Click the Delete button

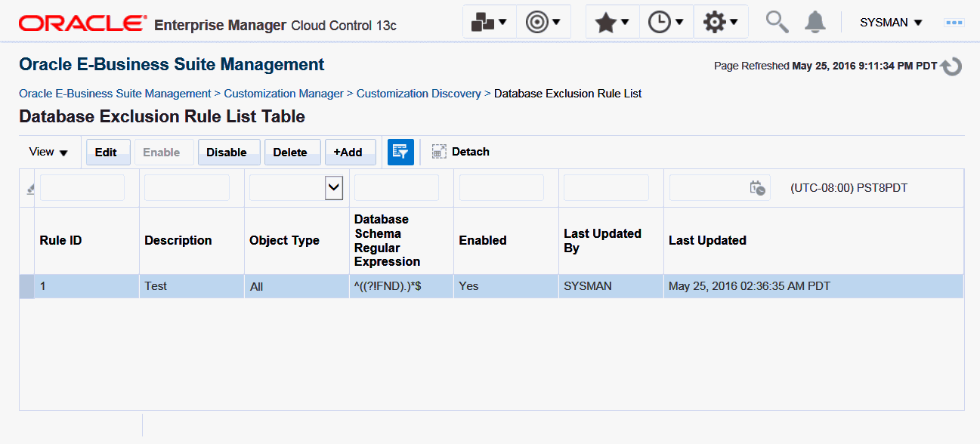pos(292,152)
